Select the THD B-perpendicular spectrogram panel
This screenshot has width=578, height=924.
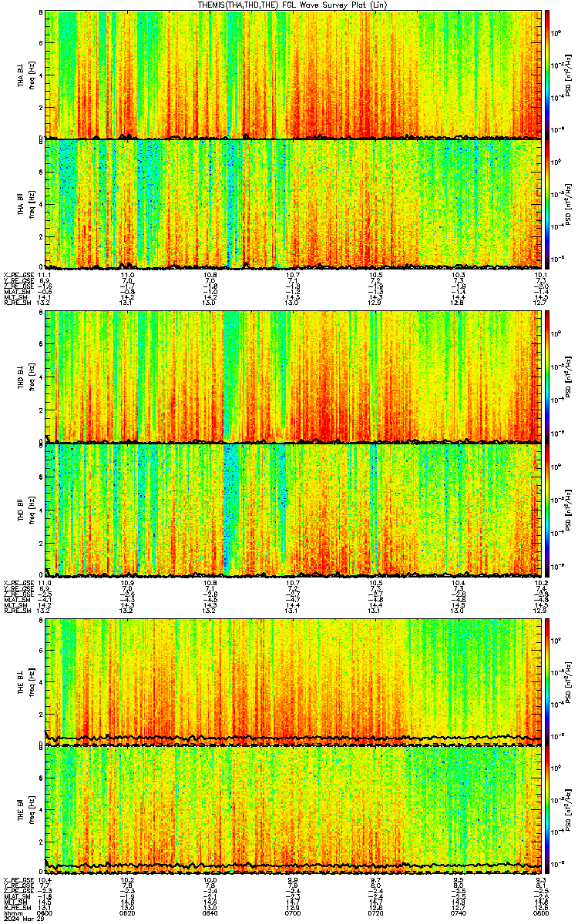pyautogui.click(x=293, y=377)
